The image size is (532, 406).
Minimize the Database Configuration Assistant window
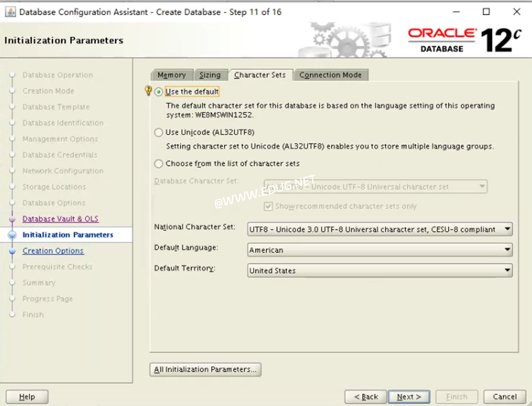(457, 12)
